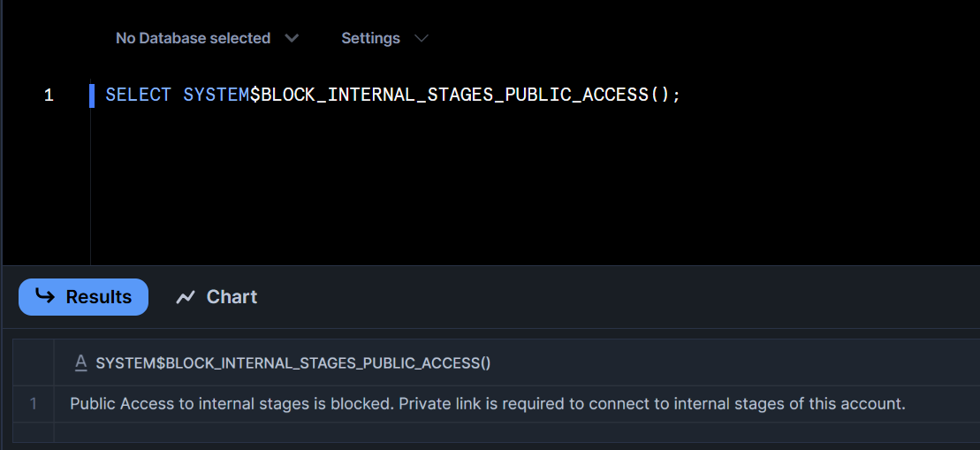The width and height of the screenshot is (980, 450).
Task: Switch to the Results tab
Action: pos(83,297)
